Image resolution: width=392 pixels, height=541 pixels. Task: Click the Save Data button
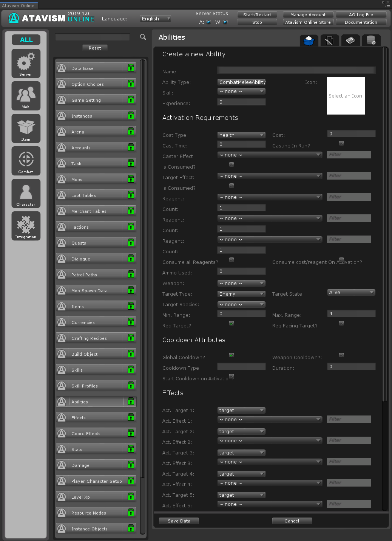[x=179, y=521]
